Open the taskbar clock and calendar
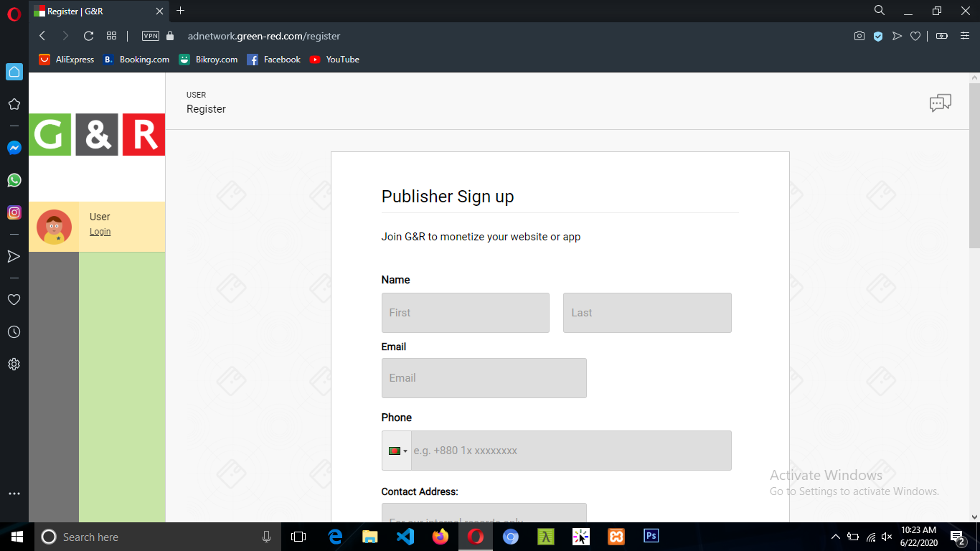Image resolution: width=980 pixels, height=551 pixels. (919, 537)
